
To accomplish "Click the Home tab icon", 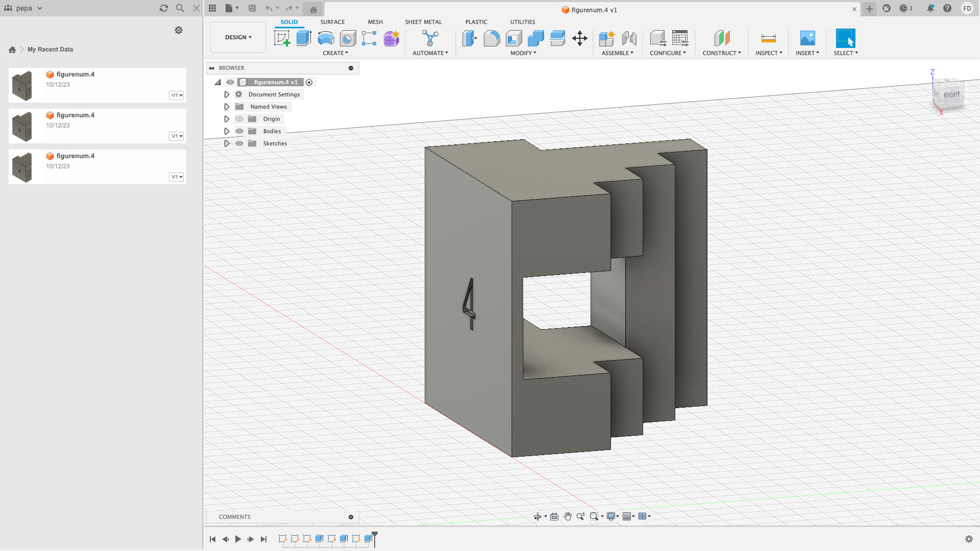I will tap(313, 10).
